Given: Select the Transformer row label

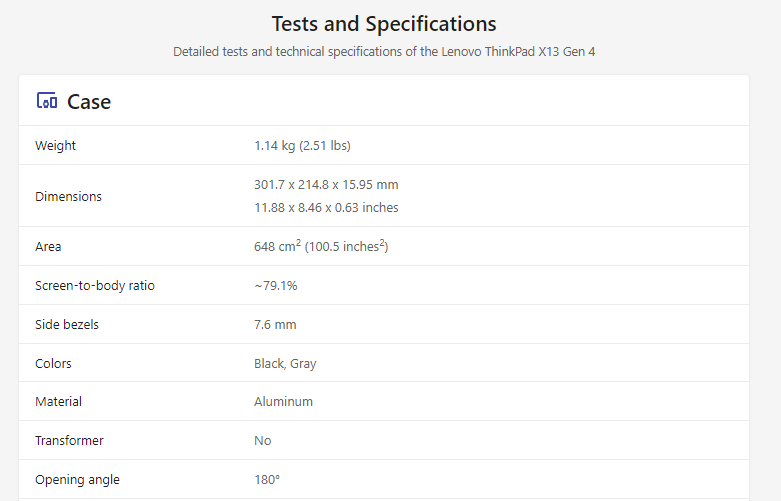Looking at the screenshot, I should pos(69,441).
